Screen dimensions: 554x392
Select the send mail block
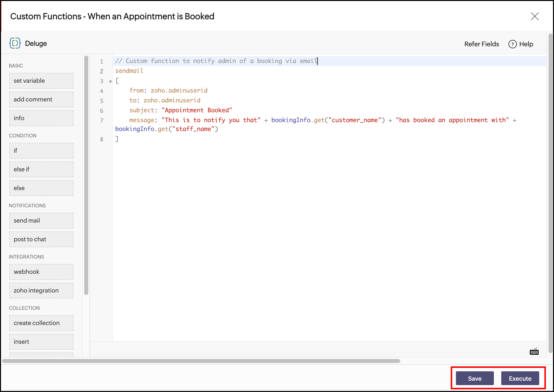click(x=41, y=221)
